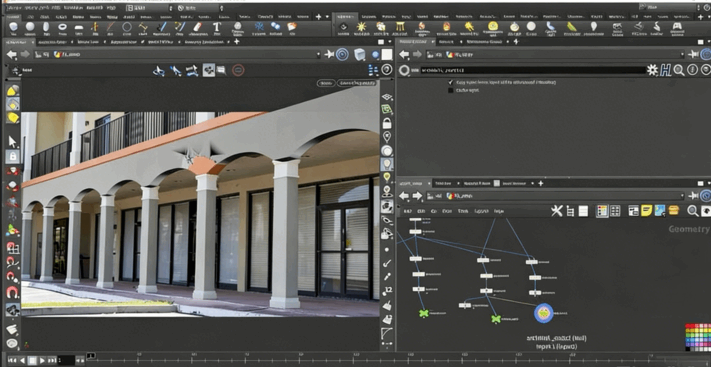
Task: Toggle the padlock icon on viewport right toolbar
Action: [x=387, y=123]
